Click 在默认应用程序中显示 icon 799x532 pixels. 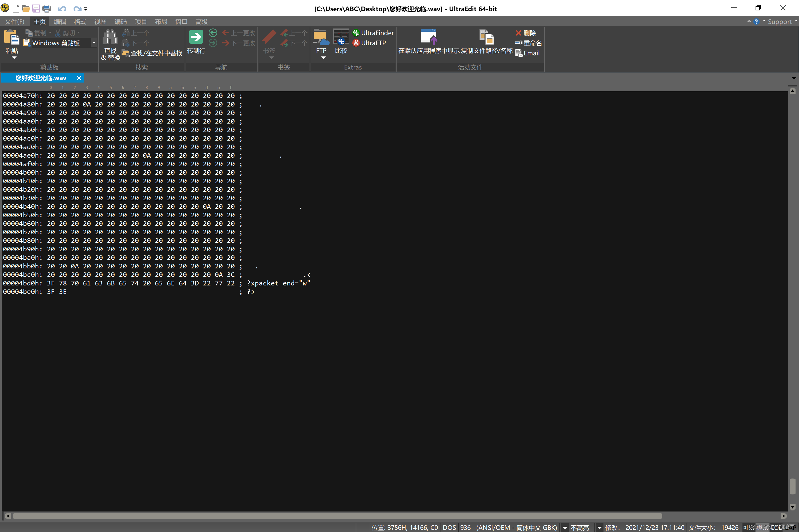tap(429, 37)
